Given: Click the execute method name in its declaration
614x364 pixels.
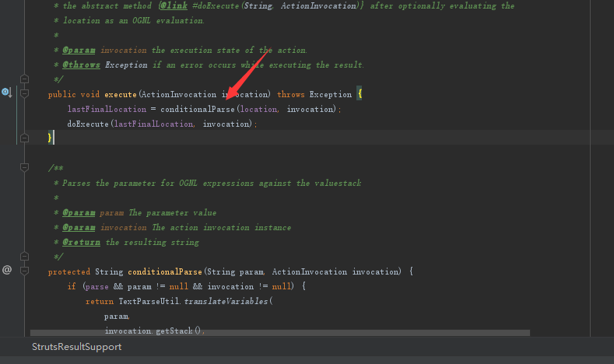Looking at the screenshot, I should pos(121,94).
